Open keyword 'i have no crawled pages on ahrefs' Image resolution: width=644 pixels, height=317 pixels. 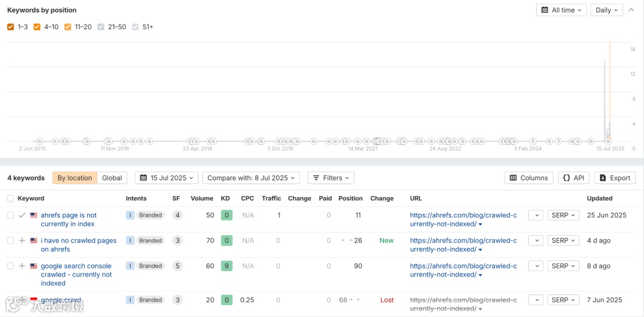coord(79,245)
